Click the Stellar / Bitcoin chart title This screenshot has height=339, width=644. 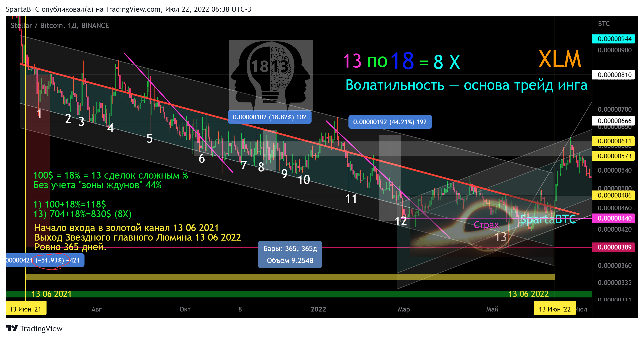click(60, 26)
